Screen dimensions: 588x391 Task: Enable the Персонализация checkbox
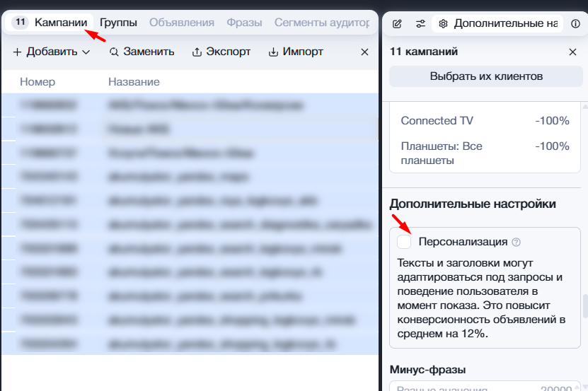click(404, 242)
